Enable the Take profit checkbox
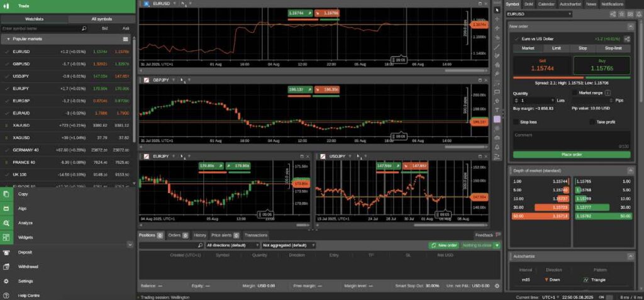 click(x=592, y=122)
